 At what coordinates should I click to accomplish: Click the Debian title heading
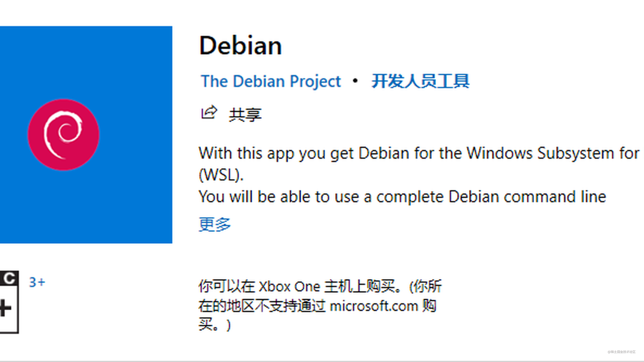point(241,46)
